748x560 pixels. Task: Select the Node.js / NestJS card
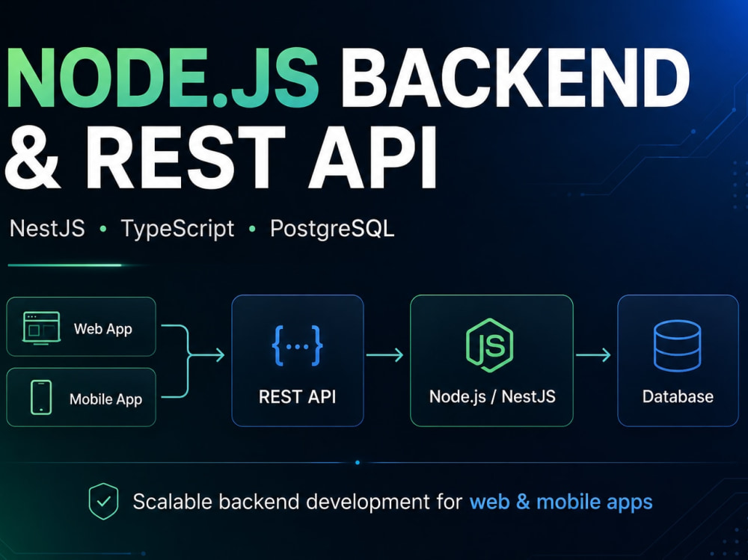click(491, 360)
